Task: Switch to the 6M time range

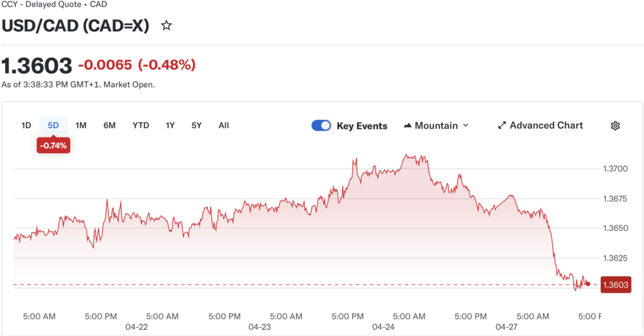Action: tap(109, 125)
